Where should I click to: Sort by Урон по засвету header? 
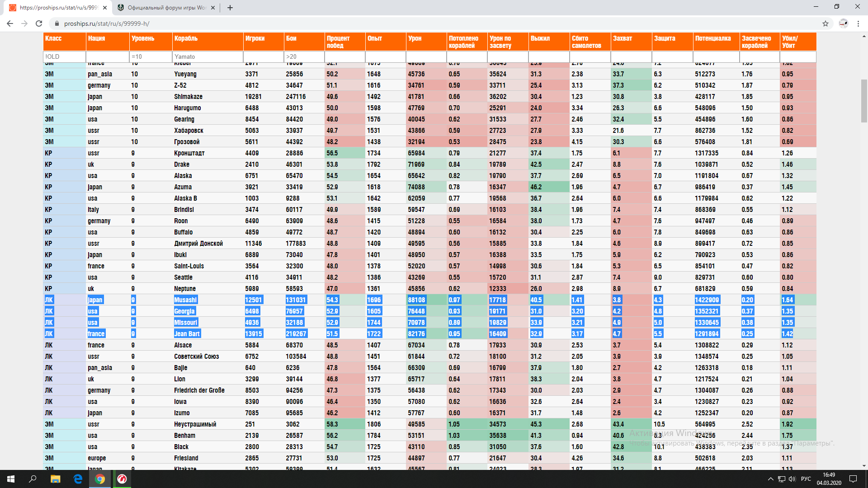pos(508,42)
